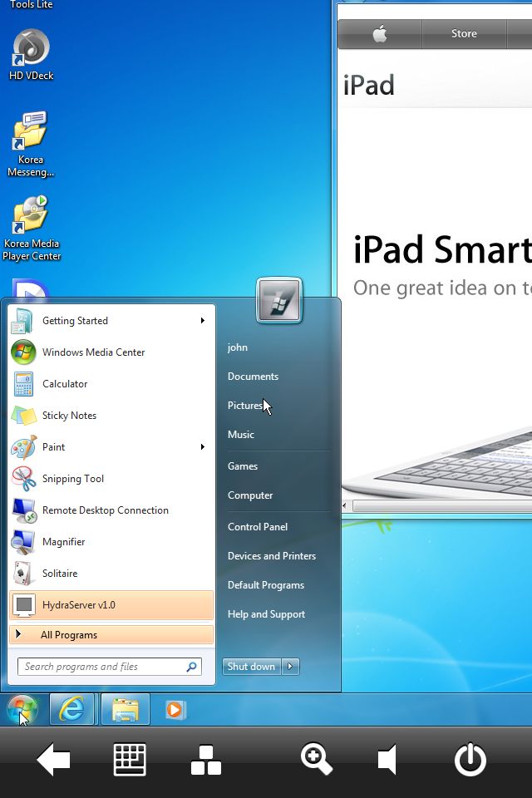Viewport: 532px width, 798px height.
Task: Open the HD VDeck desktop shortcut
Action: tap(31, 55)
